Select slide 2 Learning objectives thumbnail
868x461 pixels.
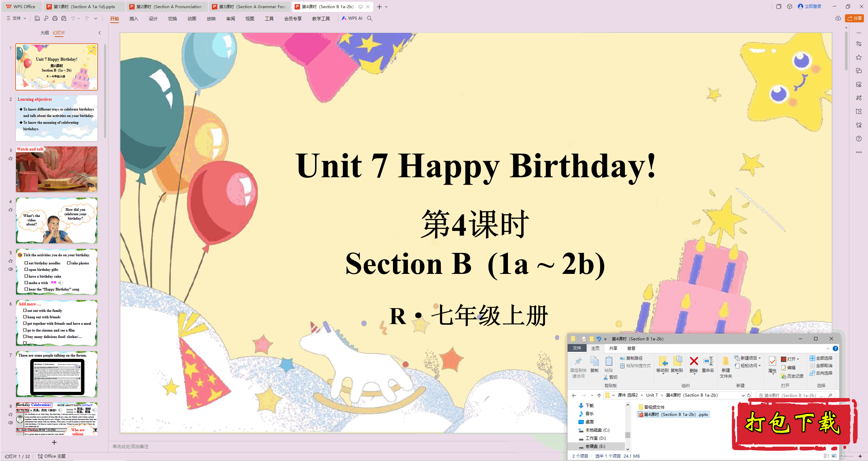tap(57, 118)
